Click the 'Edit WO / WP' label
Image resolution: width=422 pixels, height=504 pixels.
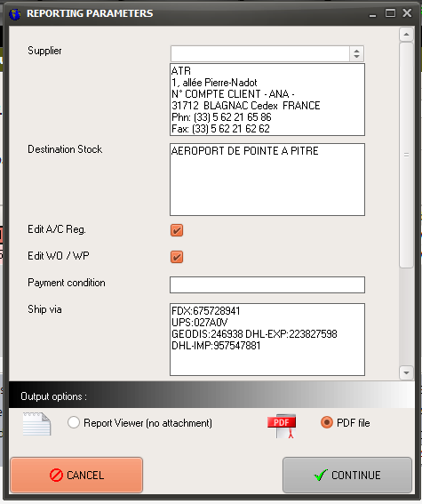click(59, 256)
